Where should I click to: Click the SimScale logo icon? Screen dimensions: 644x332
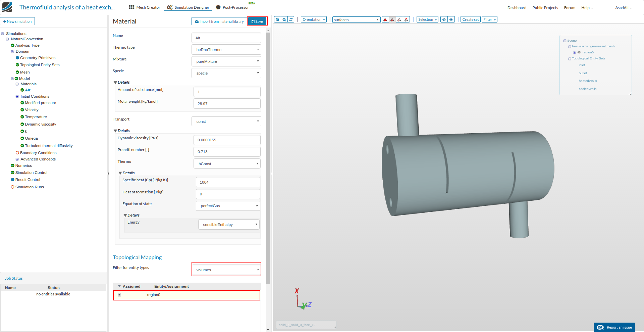[7, 7]
